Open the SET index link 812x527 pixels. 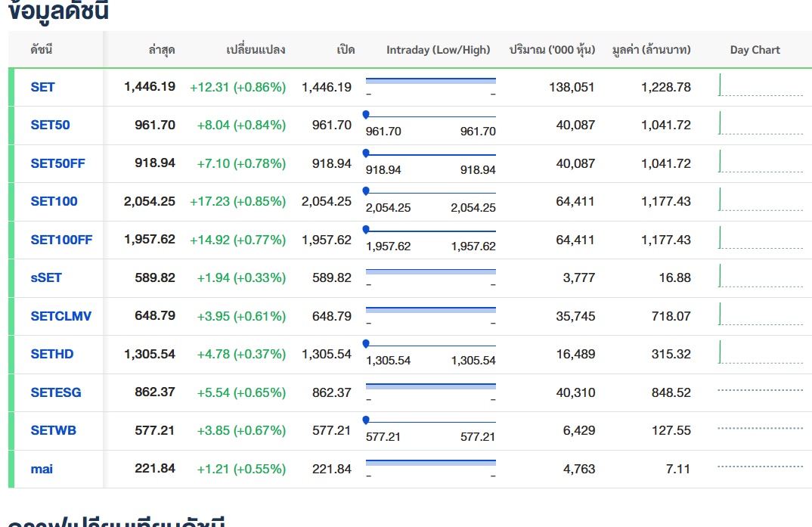42,87
